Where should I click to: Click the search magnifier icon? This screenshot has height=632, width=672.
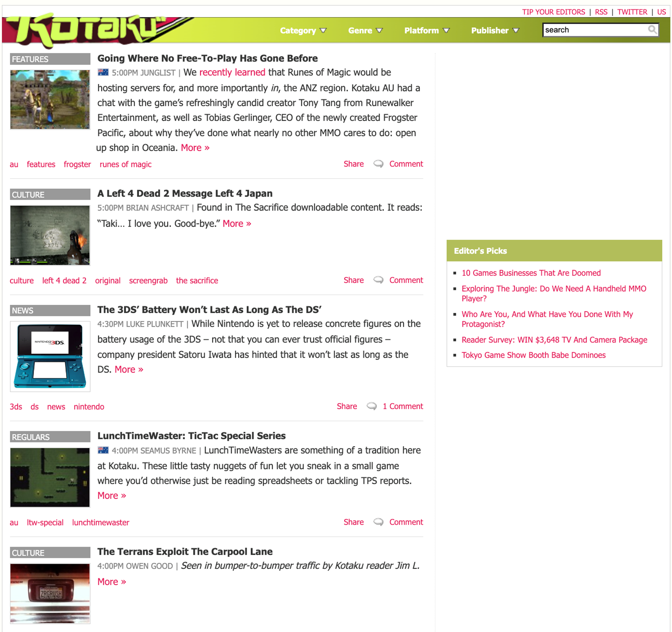point(652,30)
